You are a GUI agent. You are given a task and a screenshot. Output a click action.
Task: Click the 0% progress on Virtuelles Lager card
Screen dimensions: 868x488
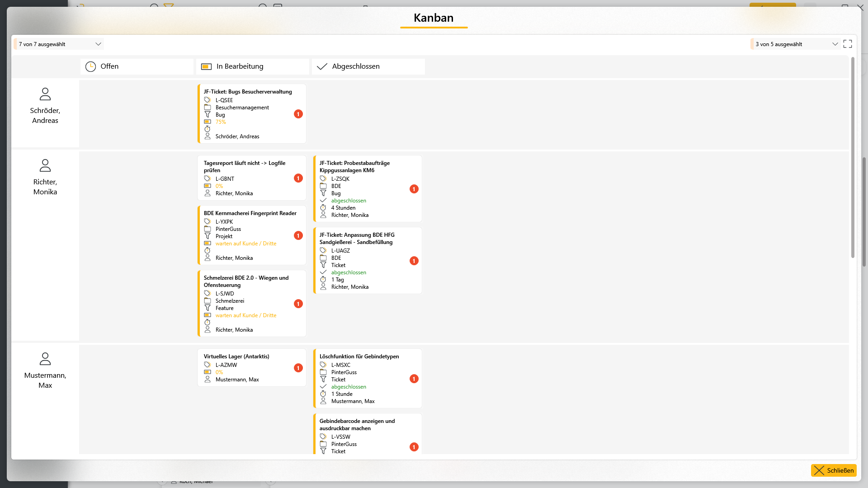tap(219, 372)
